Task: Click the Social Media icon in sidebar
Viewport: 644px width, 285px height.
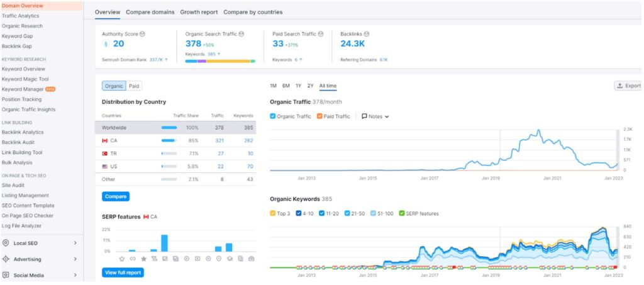Action: tap(6, 275)
